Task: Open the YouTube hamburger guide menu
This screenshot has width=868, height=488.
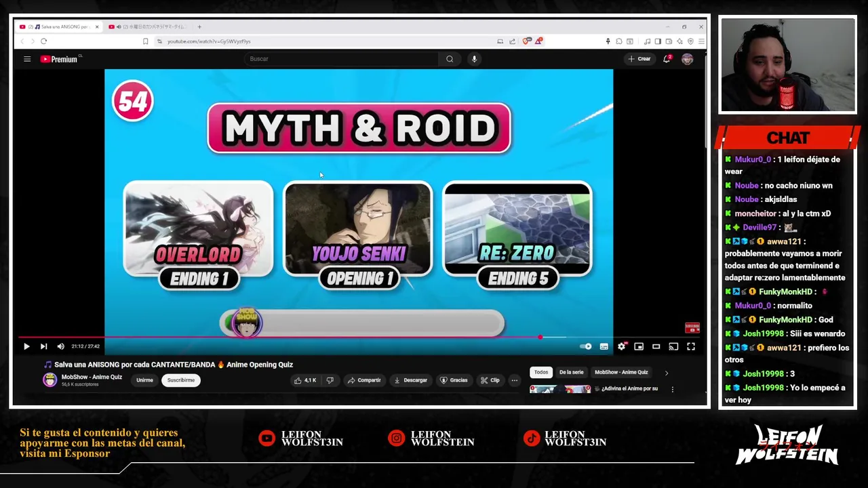Action: (x=27, y=59)
